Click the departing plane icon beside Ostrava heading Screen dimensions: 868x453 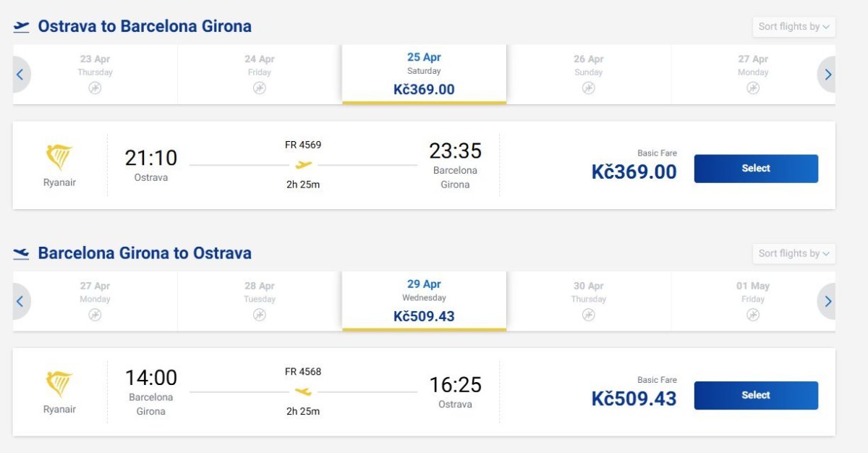tap(22, 27)
